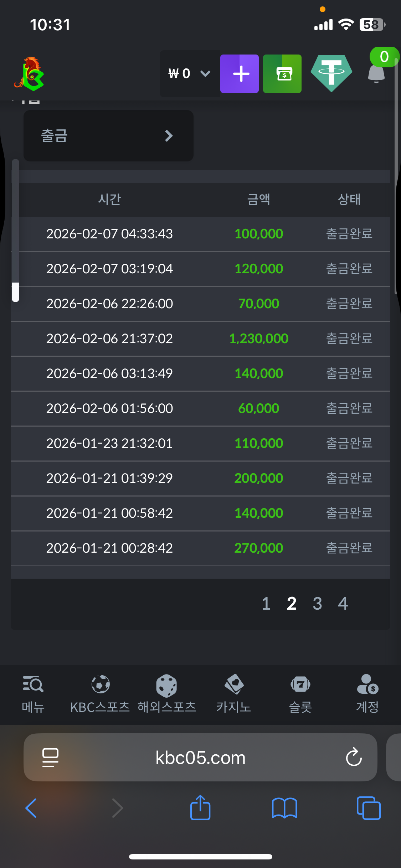This screenshot has height=868, width=401.
Task: Reload the page in Safari
Action: coord(354,757)
